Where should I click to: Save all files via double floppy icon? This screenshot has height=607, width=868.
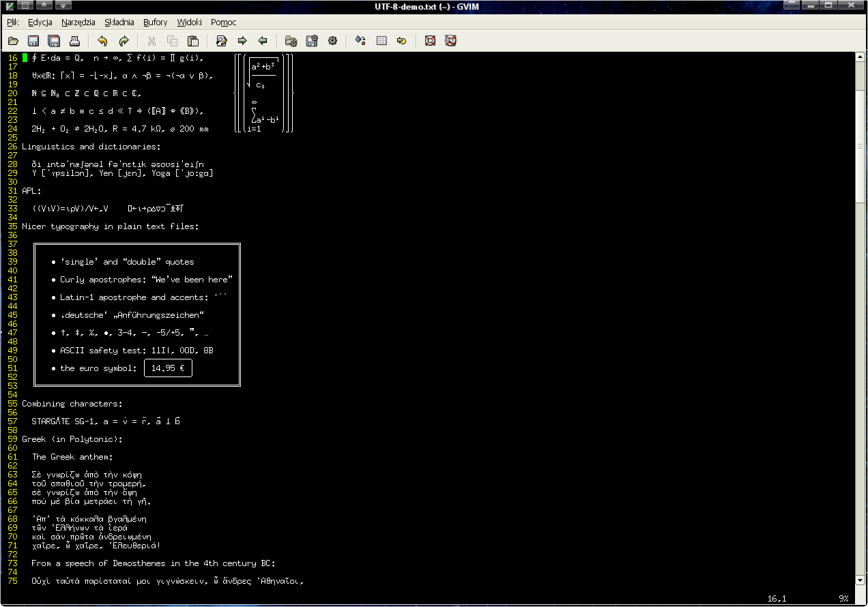pyautogui.click(x=54, y=40)
